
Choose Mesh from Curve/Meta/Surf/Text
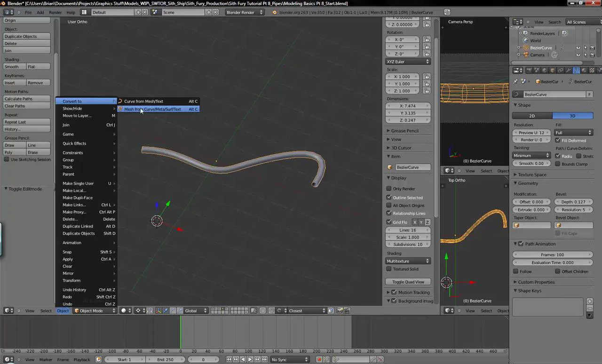[x=158, y=109]
